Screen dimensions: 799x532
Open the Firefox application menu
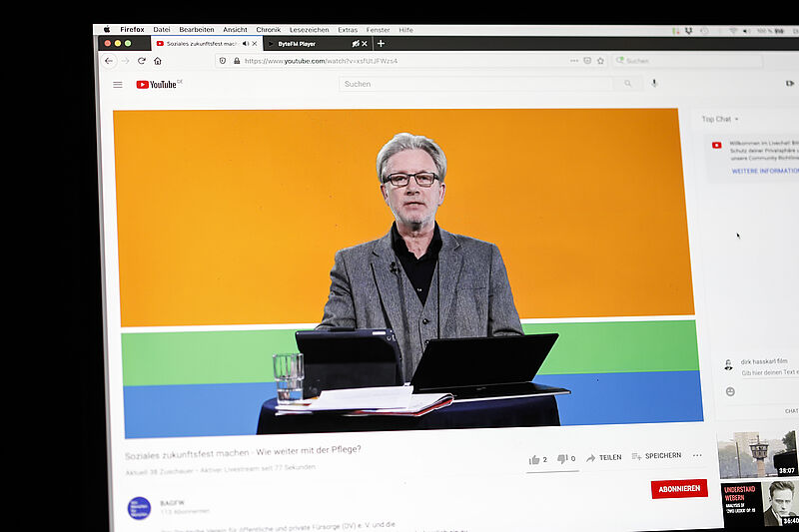132,30
